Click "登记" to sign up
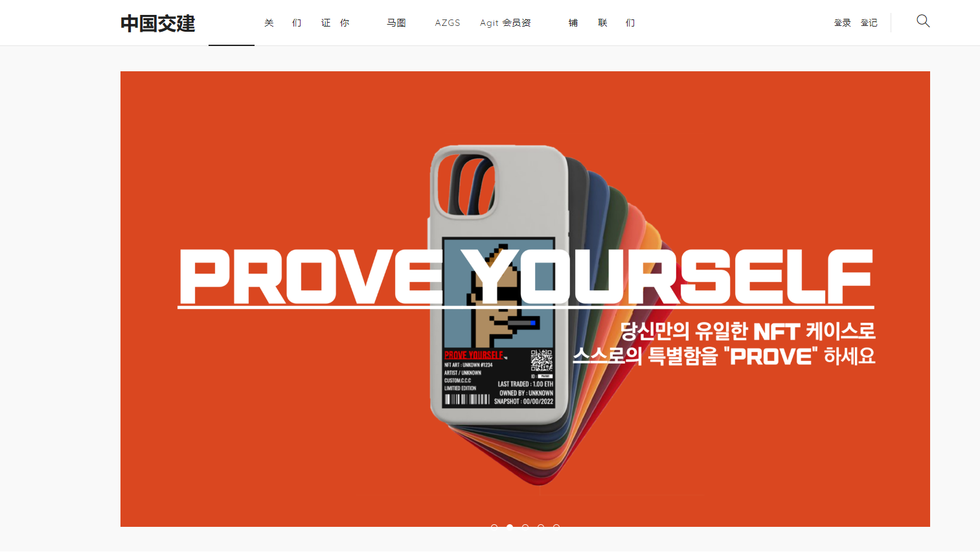The image size is (980, 556). [x=869, y=21]
